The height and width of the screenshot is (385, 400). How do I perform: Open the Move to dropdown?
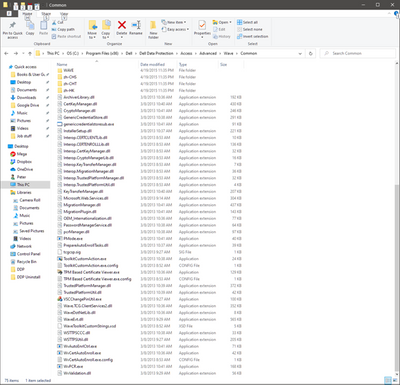tap(92, 35)
